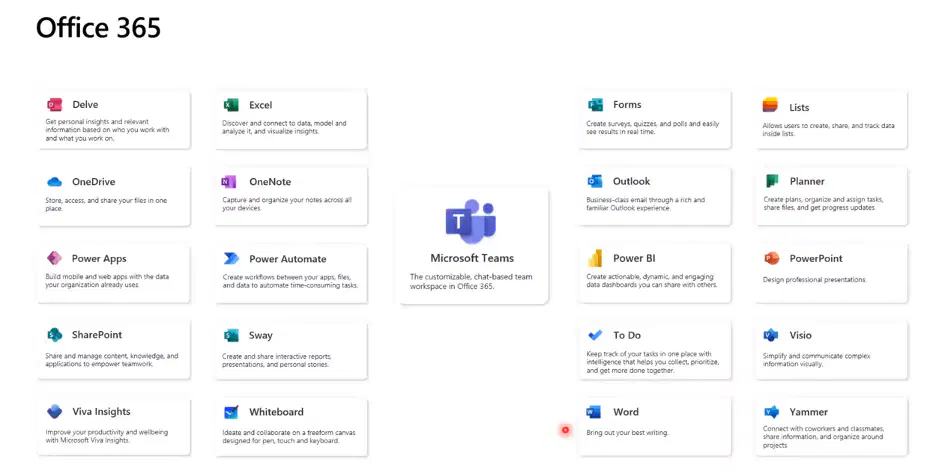
Task: Click 'Share and manage content, knowledge' text
Action: 112,360
